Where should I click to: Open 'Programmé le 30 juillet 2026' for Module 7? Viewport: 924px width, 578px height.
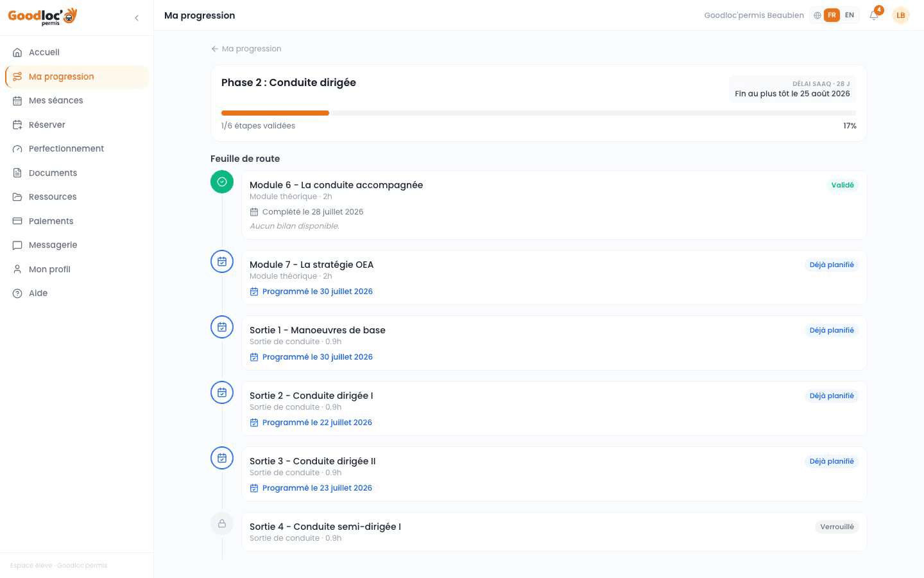pyautogui.click(x=311, y=292)
